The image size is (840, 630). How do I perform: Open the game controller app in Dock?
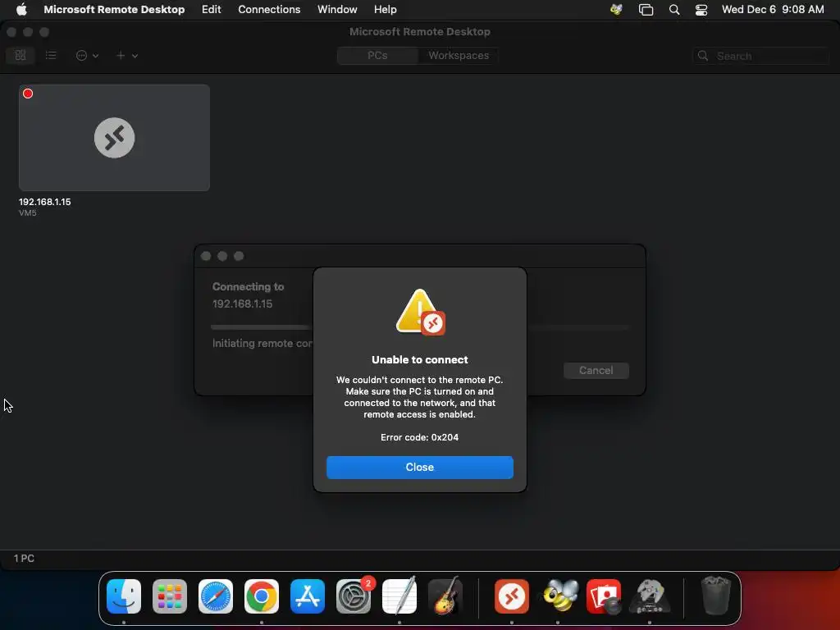650,596
